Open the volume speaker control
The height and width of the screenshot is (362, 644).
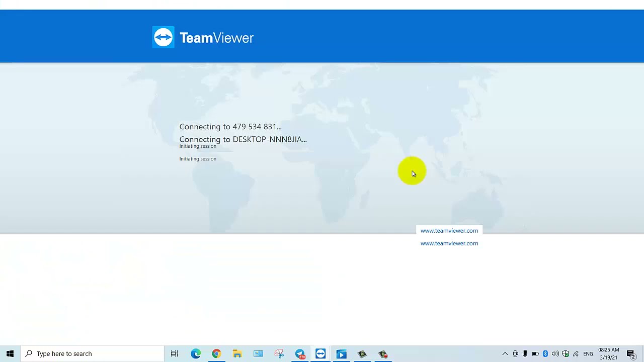555,354
